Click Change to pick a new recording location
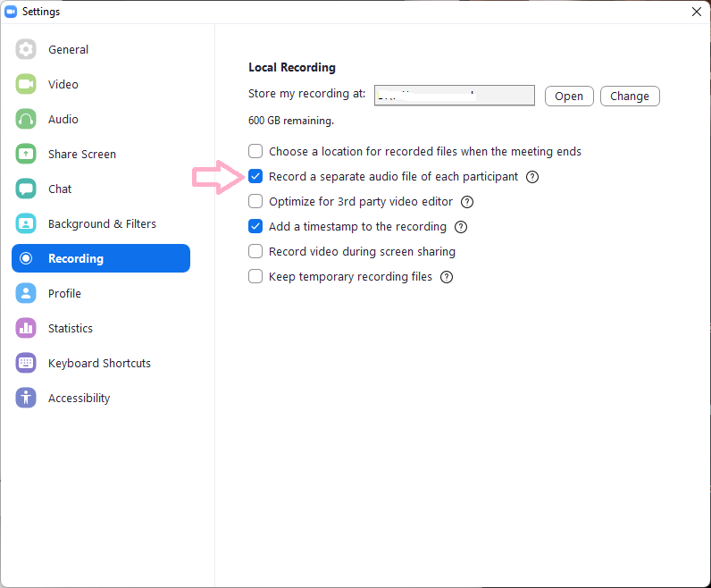Screen dimensions: 711x588 pyautogui.click(x=630, y=97)
